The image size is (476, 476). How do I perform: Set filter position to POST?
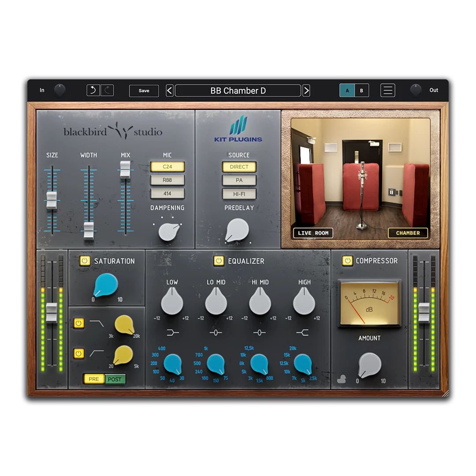115,379
